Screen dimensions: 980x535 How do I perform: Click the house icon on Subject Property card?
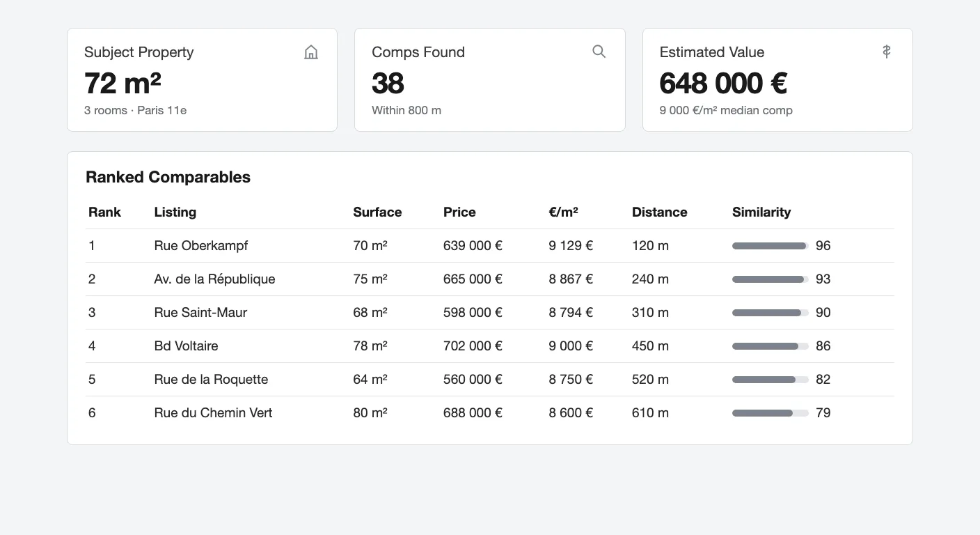pos(311,52)
